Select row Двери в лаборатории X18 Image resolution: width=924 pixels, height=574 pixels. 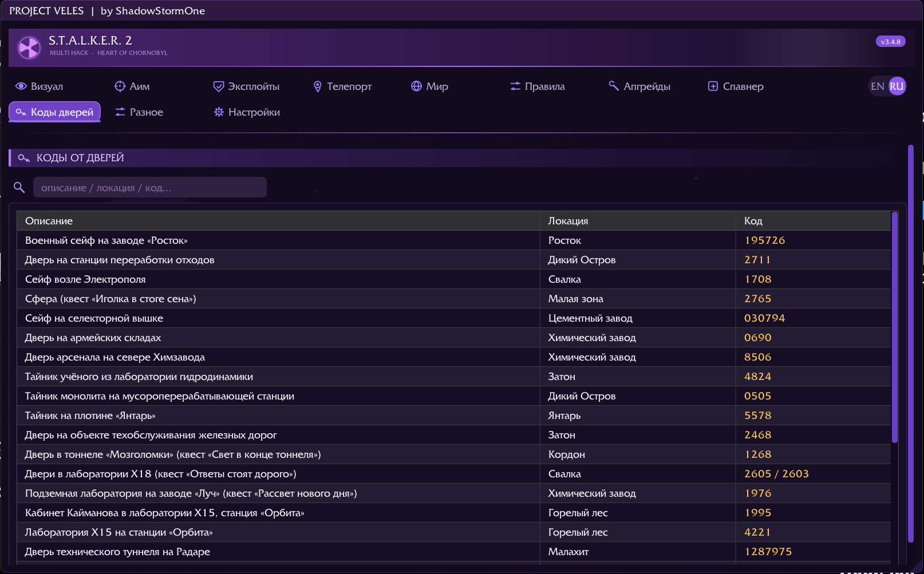pos(454,474)
